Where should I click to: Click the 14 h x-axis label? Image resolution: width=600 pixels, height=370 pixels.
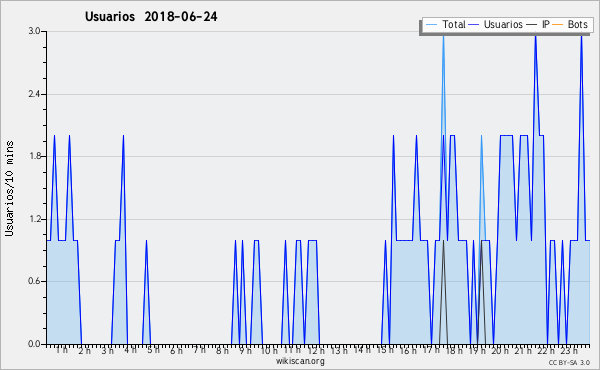[x=362, y=350]
